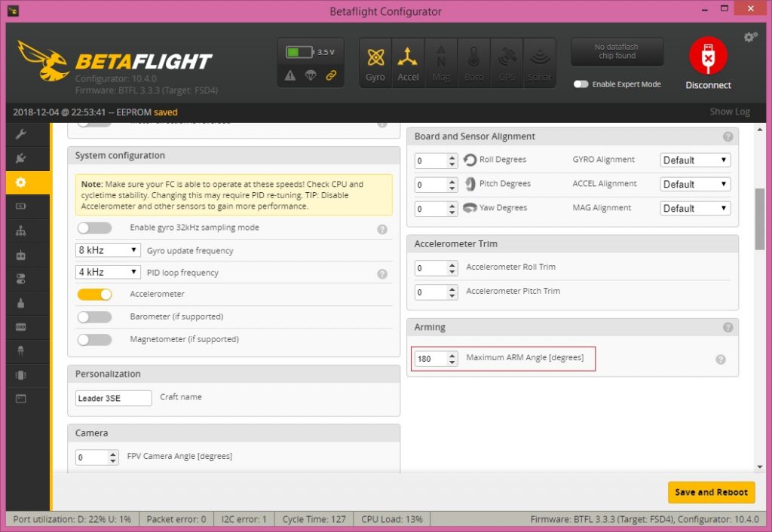
Task: Click the battery voltage indicator icon
Action: (x=299, y=52)
